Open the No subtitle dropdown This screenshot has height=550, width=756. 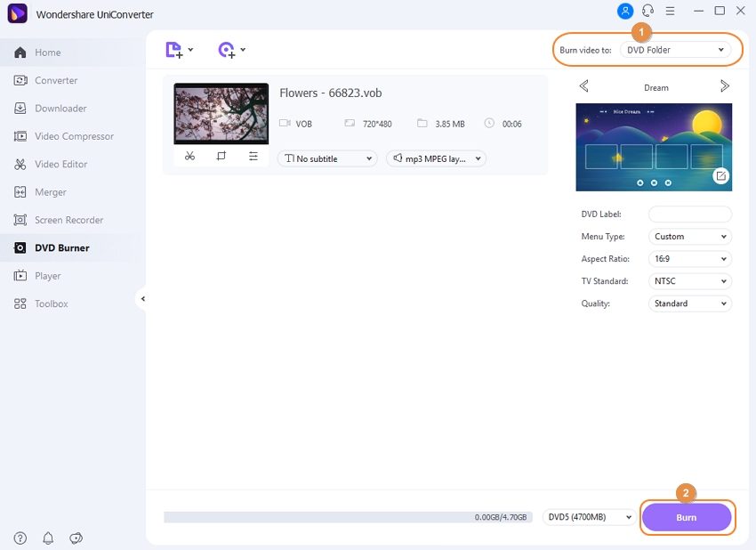[327, 158]
